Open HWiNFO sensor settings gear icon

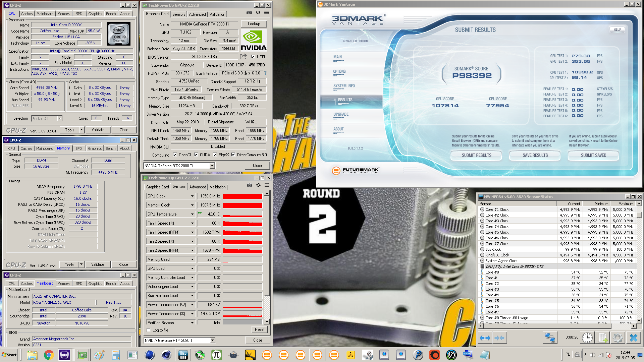tap(618, 338)
